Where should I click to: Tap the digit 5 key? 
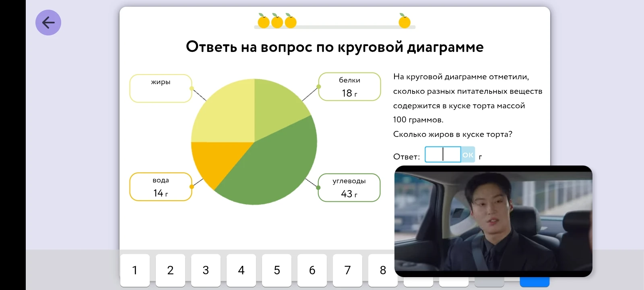click(277, 270)
